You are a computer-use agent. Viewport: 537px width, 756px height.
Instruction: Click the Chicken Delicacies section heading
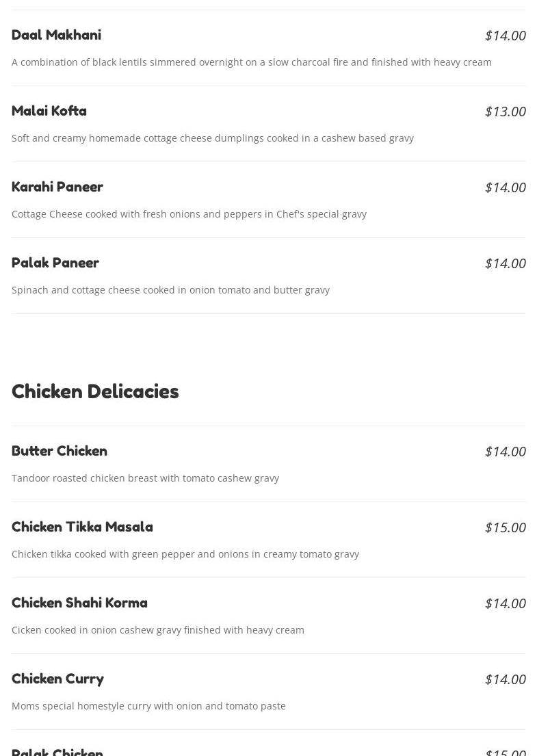pyautogui.click(x=95, y=391)
